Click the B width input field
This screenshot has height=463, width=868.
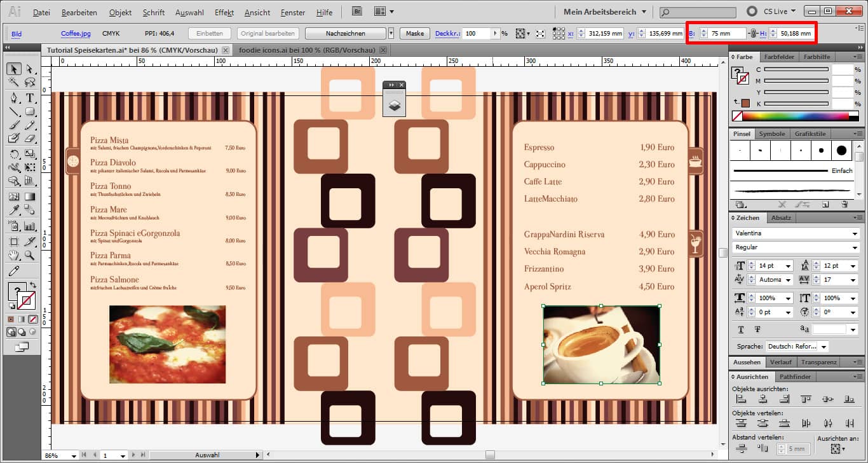[725, 33]
